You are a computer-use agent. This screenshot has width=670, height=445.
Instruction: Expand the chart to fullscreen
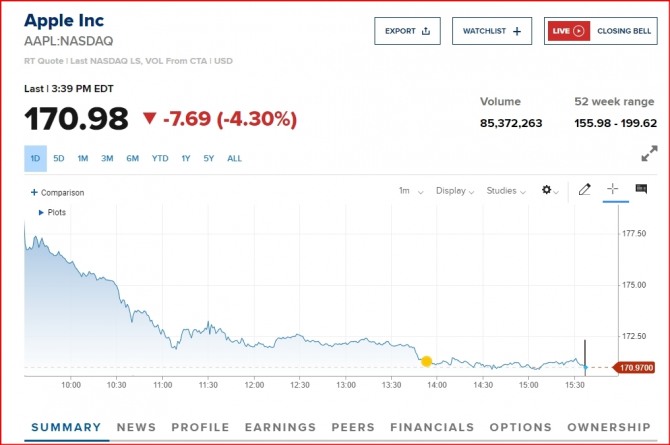[649, 154]
